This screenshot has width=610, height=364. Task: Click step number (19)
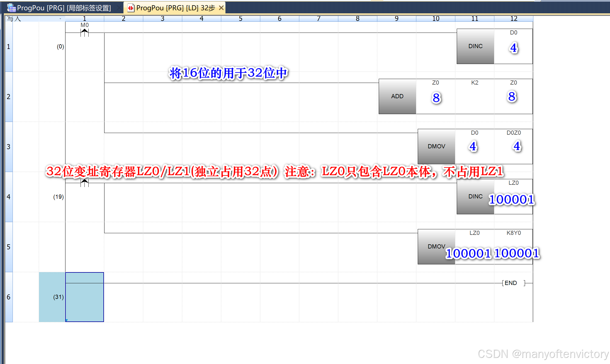tap(59, 197)
